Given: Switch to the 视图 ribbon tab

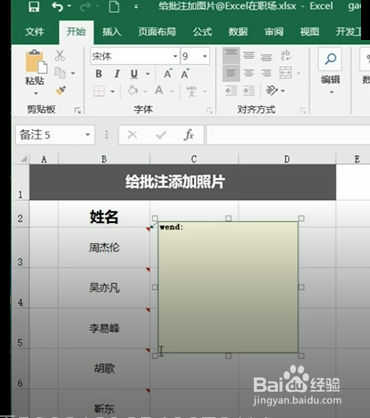Looking at the screenshot, I should [310, 32].
